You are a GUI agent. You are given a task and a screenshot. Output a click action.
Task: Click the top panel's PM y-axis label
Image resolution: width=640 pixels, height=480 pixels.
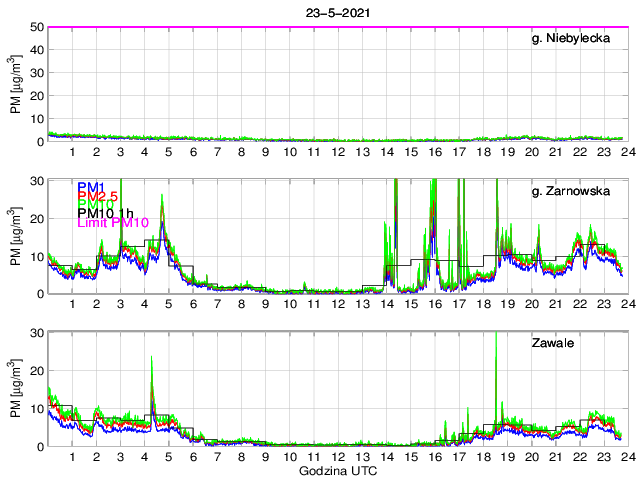(x=14, y=85)
